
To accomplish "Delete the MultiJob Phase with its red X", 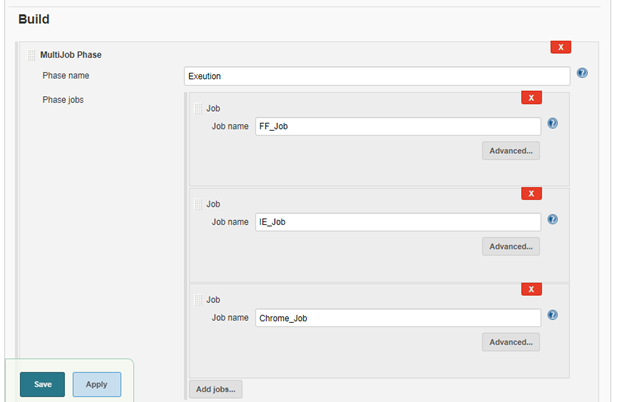I will 561,47.
